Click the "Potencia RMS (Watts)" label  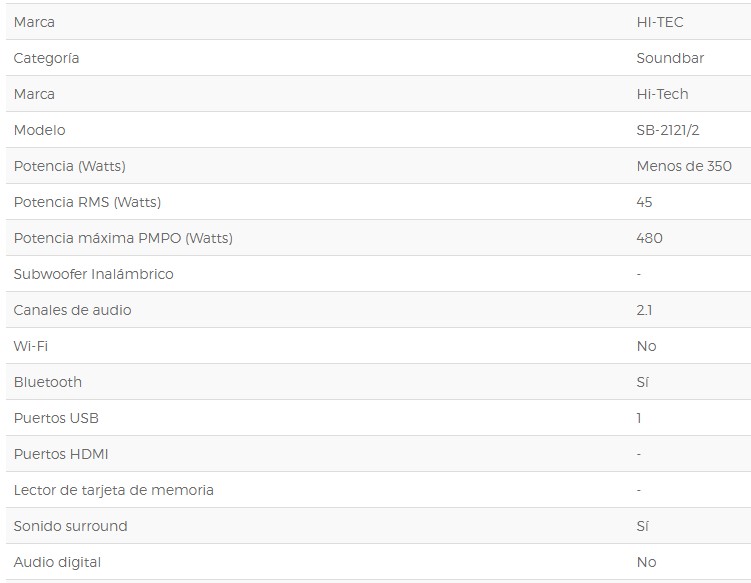87,202
